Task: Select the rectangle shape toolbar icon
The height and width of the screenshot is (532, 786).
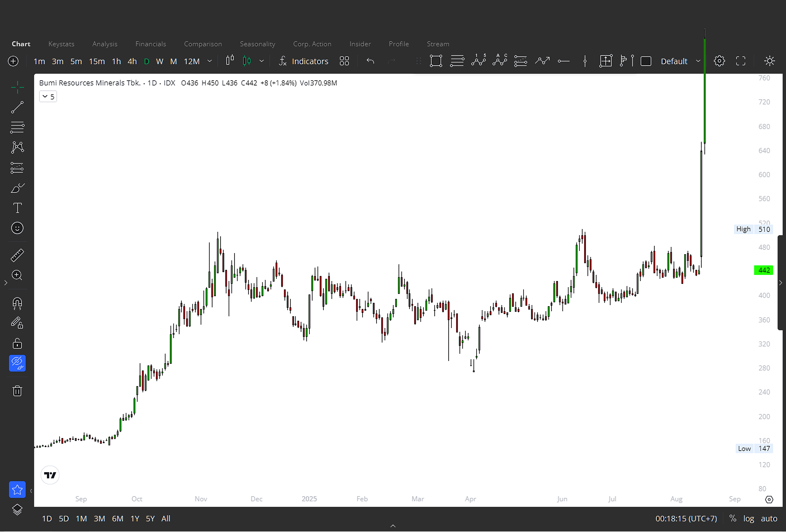Action: [x=436, y=61]
